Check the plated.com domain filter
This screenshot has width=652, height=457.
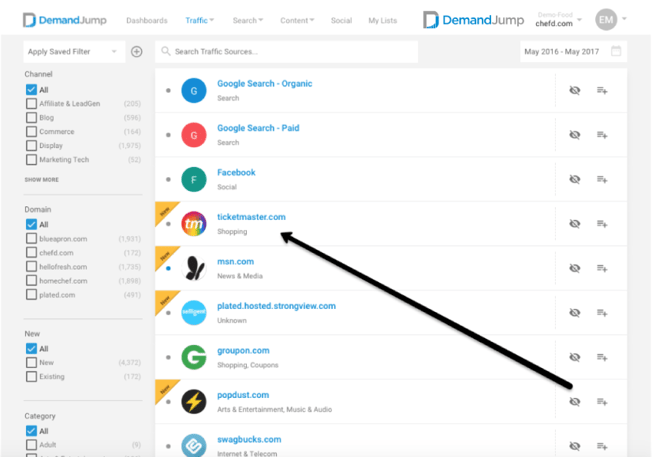pos(31,295)
